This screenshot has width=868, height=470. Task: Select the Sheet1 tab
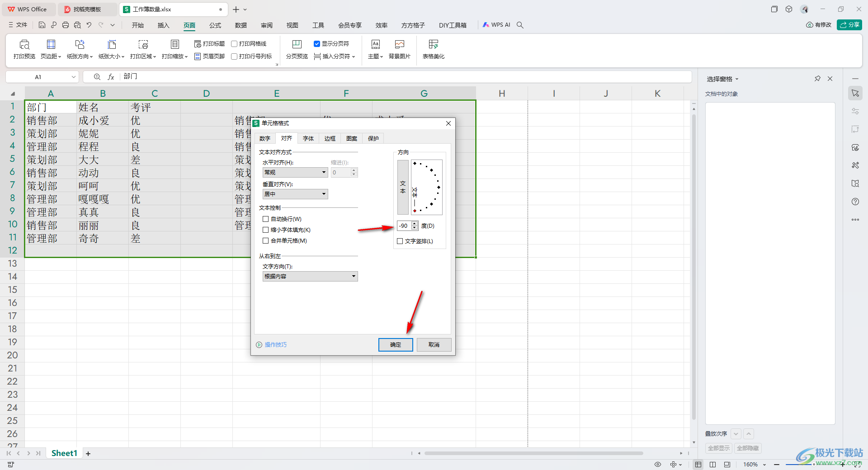64,453
